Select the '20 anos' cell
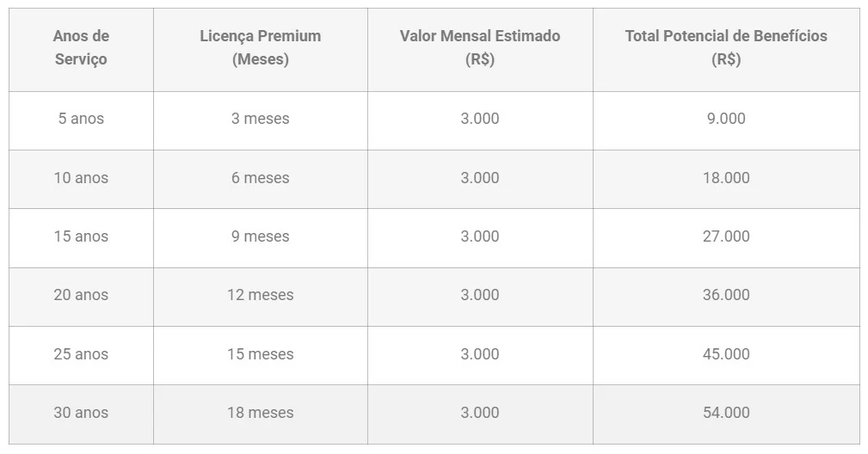This screenshot has height=454, width=868. 81,295
